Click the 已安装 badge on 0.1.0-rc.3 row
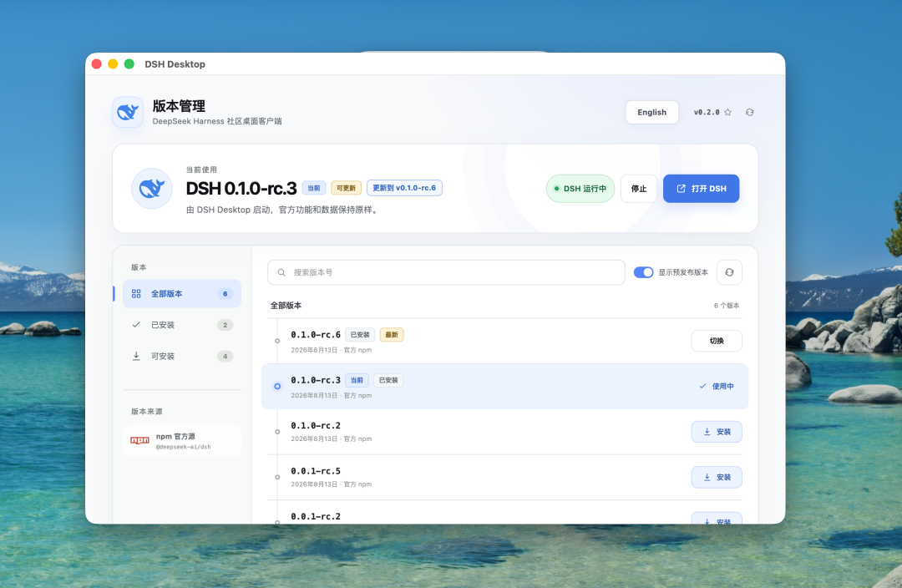Image resolution: width=902 pixels, height=588 pixels. click(x=388, y=380)
